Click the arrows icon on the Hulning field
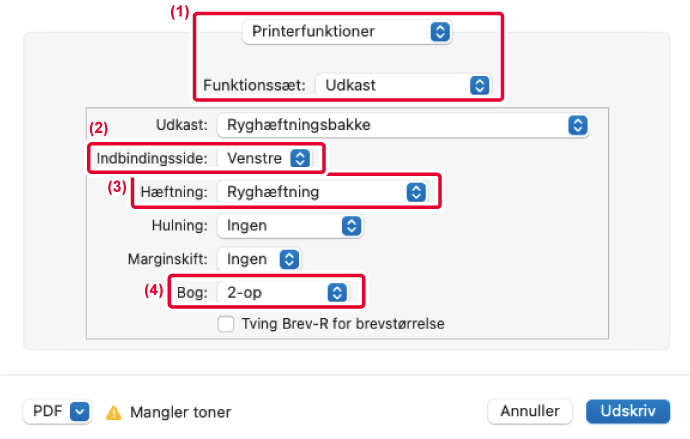Viewport: 690px width, 439px height. 351,226
